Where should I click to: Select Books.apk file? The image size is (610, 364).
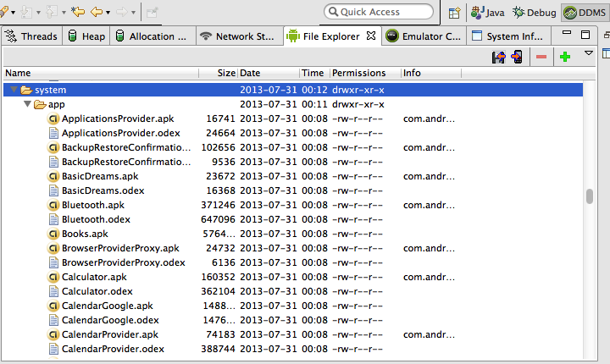click(85, 234)
